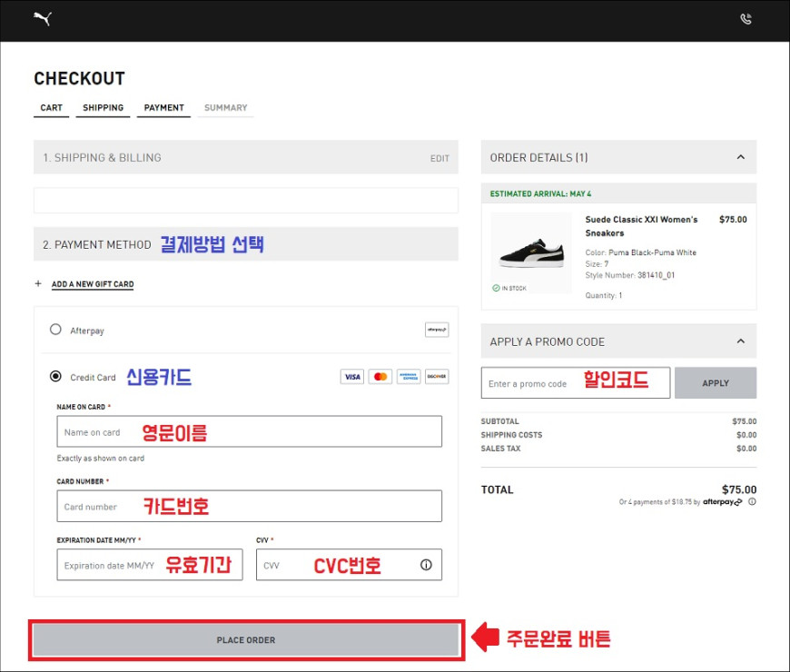
Task: Edit the Shipping & Billing section
Action: (x=439, y=159)
